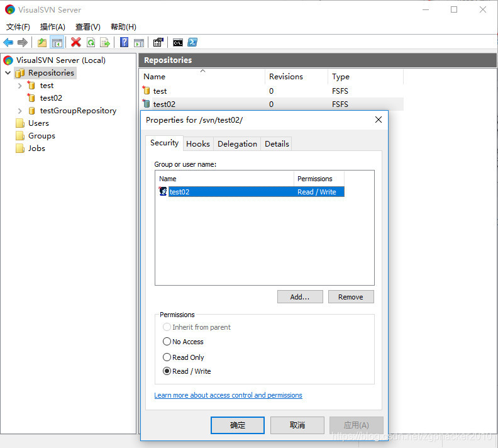Select the Inherit from parent radio button

tap(167, 327)
